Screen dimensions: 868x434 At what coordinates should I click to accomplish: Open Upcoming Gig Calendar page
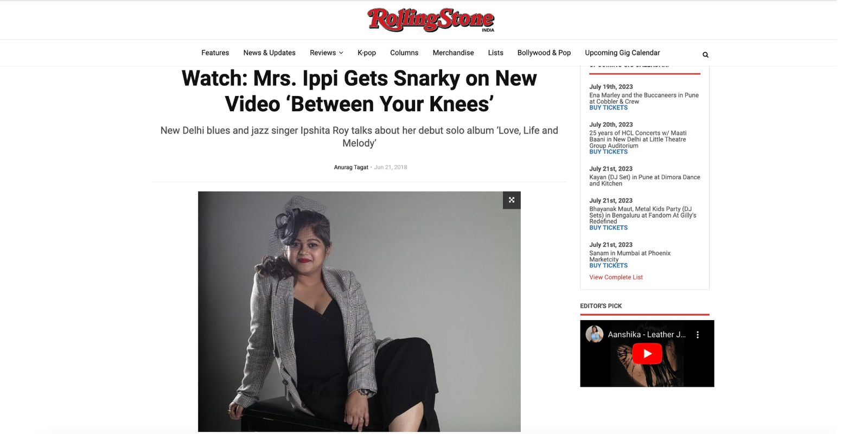(x=622, y=53)
